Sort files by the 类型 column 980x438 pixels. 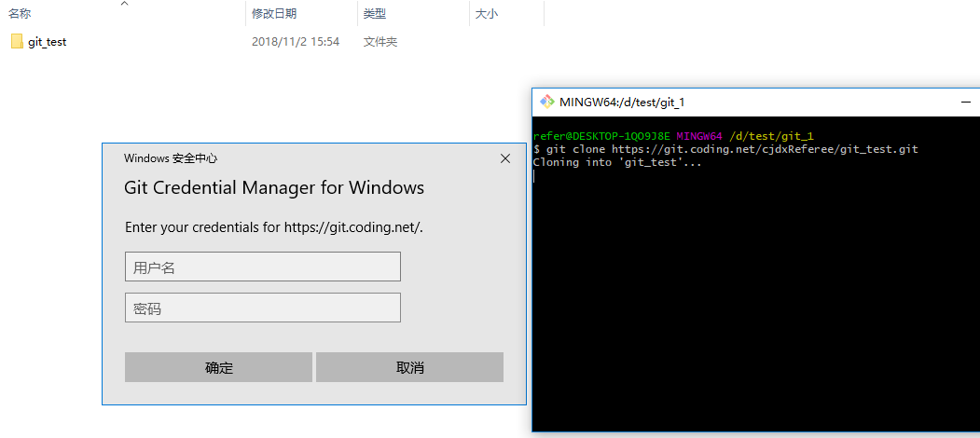pos(374,13)
